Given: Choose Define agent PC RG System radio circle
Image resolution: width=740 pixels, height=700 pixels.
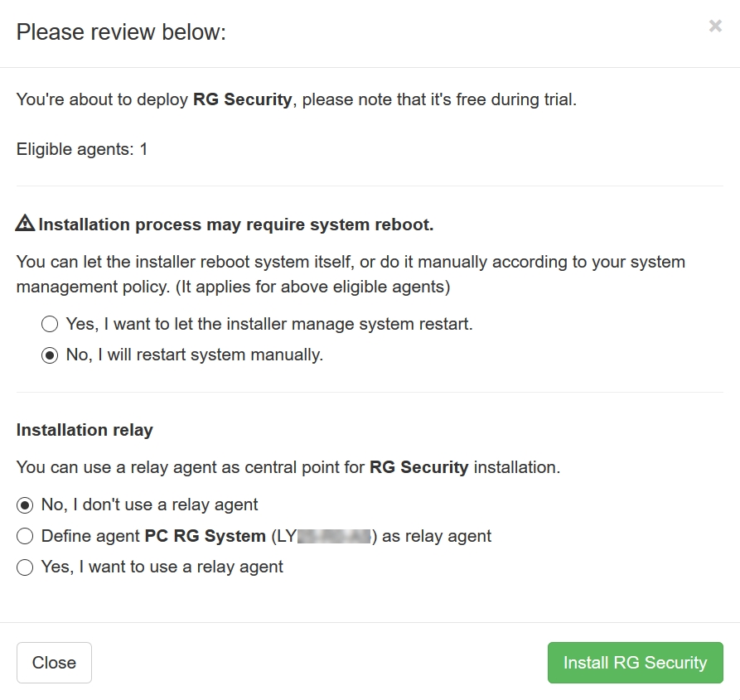Looking at the screenshot, I should [x=25, y=536].
